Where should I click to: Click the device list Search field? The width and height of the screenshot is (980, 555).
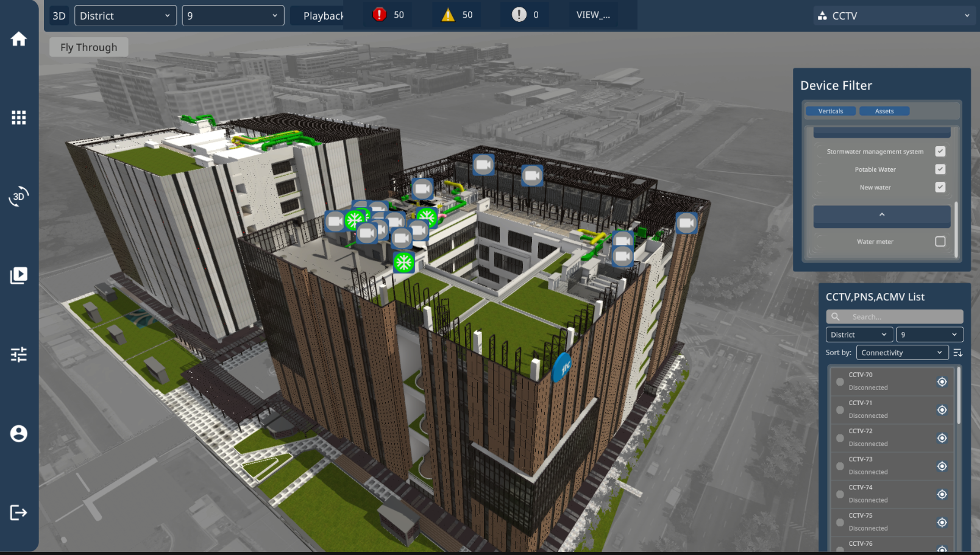[894, 317]
